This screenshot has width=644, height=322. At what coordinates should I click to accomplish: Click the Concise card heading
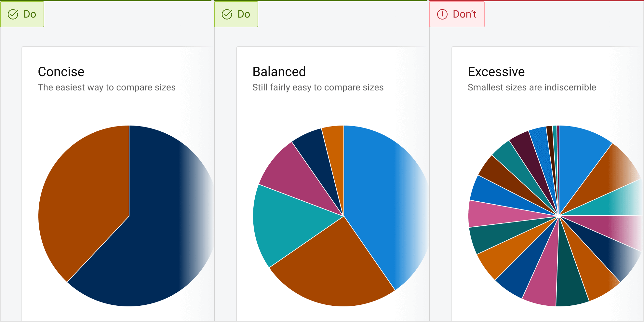[x=61, y=72]
